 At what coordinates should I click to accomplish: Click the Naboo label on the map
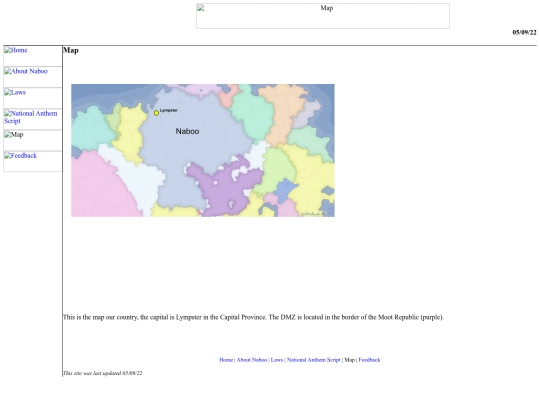[x=187, y=131]
